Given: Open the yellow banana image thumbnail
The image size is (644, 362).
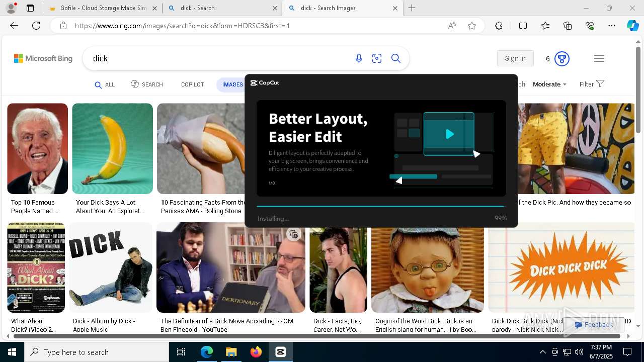Looking at the screenshot, I should tap(112, 148).
